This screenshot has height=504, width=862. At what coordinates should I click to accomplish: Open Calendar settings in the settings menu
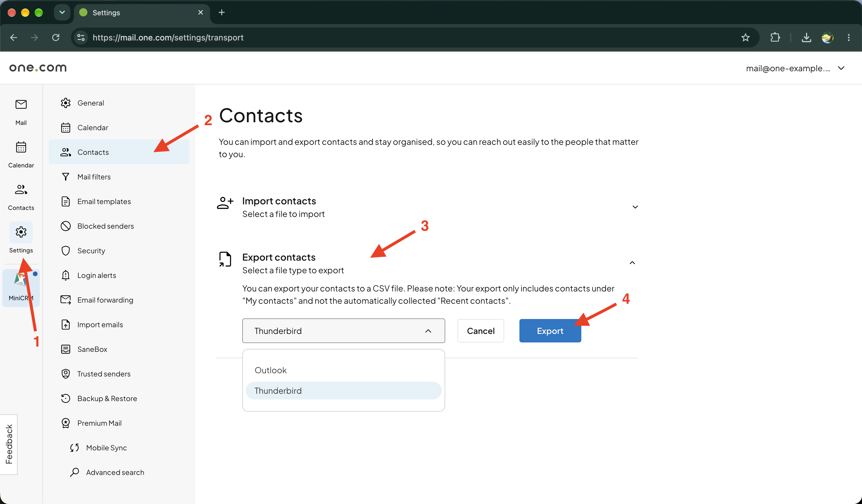[119, 128]
